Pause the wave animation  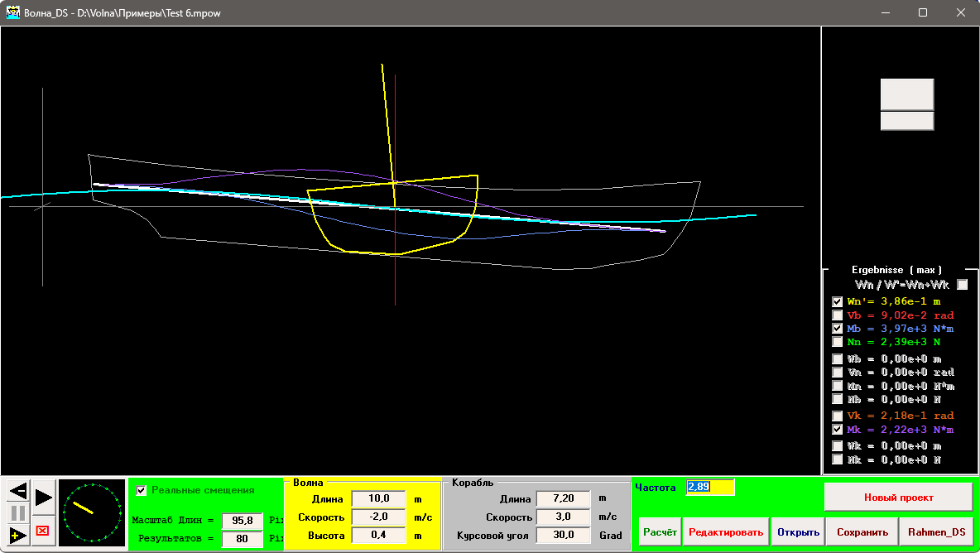tap(17, 513)
